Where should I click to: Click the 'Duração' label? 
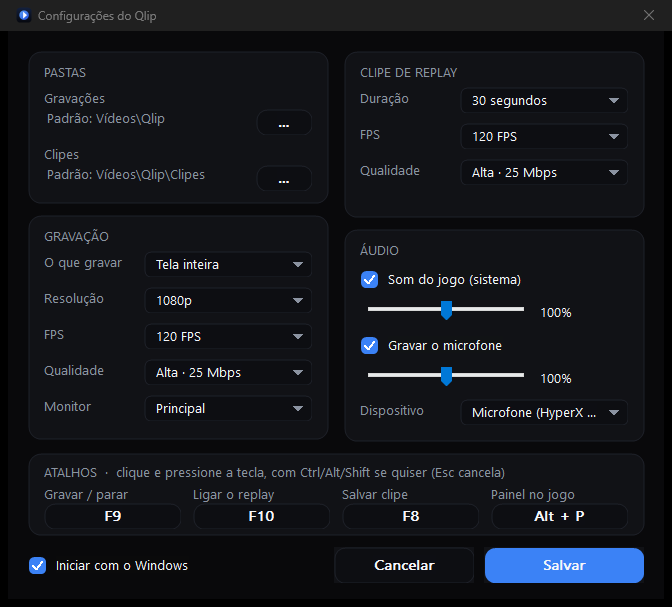coord(384,99)
